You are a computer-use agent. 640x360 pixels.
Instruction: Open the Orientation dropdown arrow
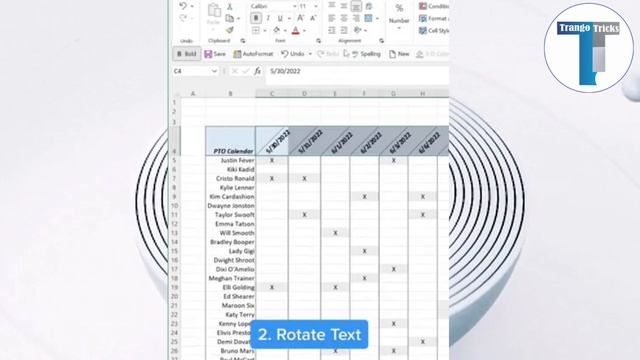[x=366, y=31]
